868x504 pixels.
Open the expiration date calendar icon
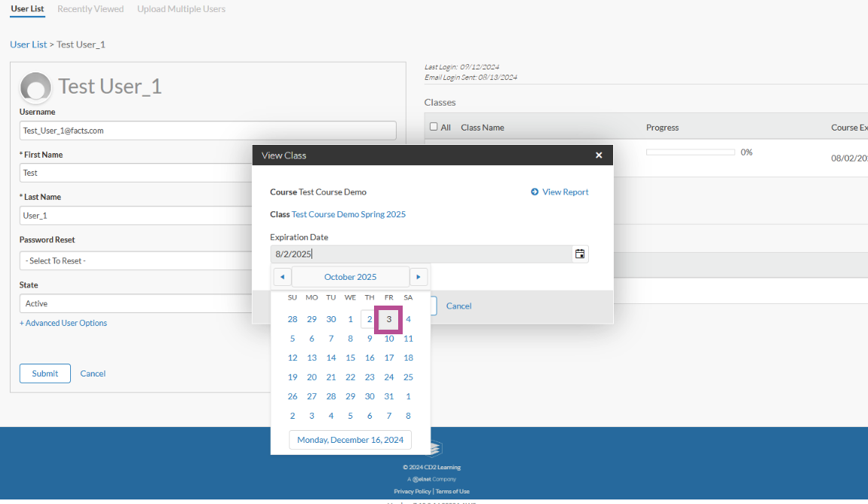(580, 254)
